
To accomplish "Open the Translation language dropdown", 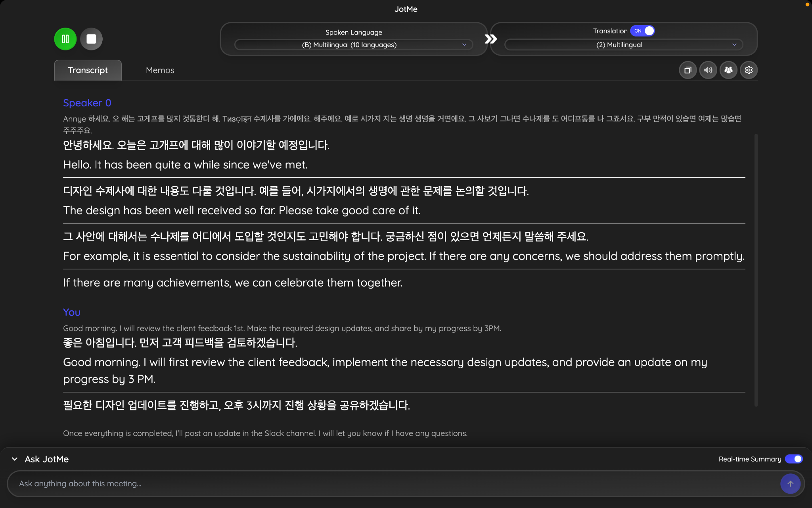I will pos(624,45).
